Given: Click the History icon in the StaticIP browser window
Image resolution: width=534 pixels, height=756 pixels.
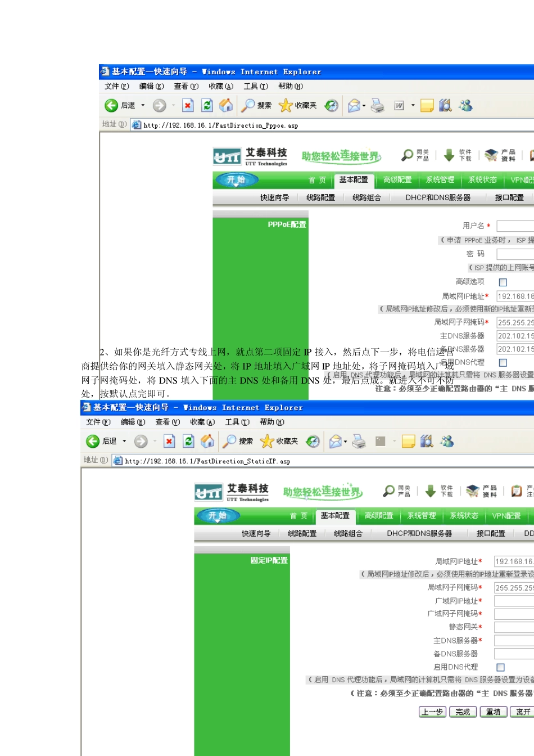Looking at the screenshot, I should (313, 441).
